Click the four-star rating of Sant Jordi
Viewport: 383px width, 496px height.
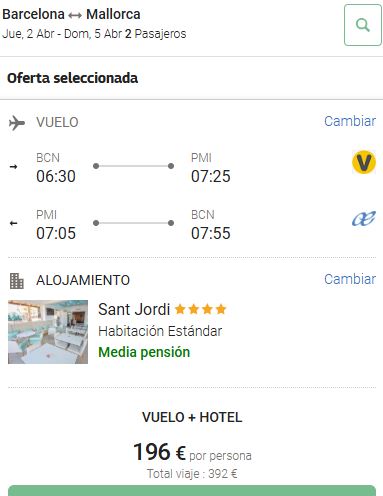(200, 310)
